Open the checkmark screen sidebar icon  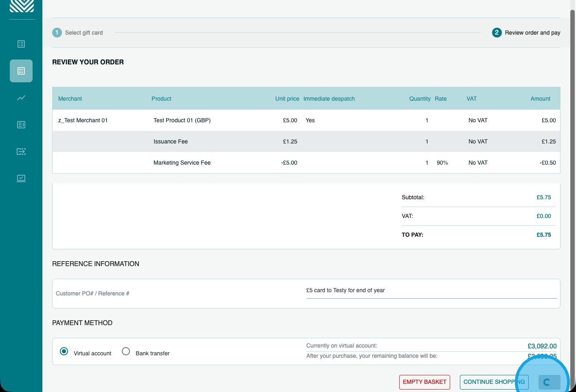click(x=21, y=178)
